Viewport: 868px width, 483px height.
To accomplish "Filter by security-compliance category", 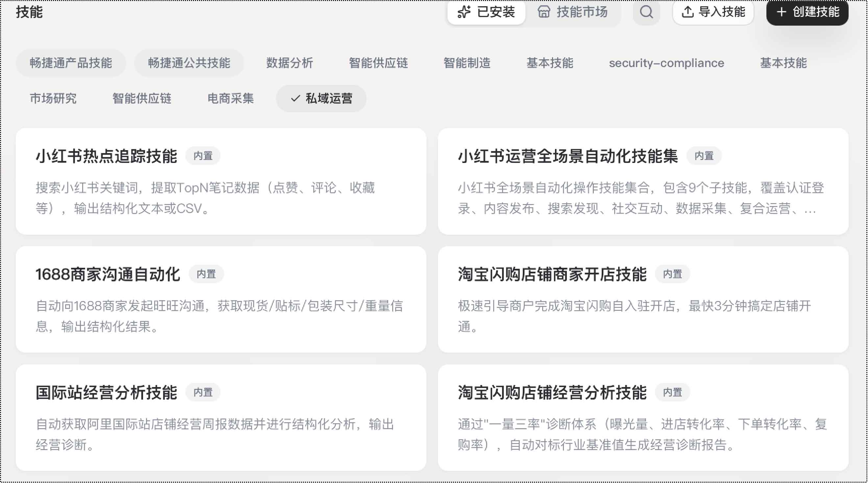I will coord(666,63).
